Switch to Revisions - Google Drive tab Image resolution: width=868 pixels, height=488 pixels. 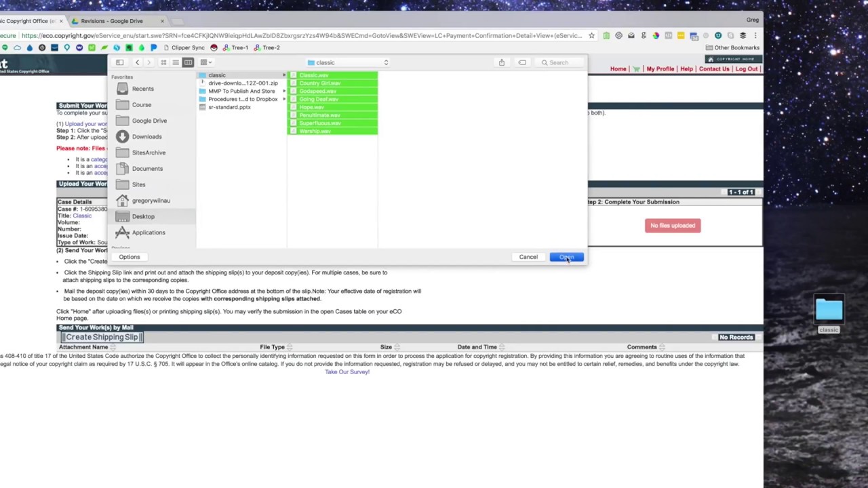click(x=112, y=21)
